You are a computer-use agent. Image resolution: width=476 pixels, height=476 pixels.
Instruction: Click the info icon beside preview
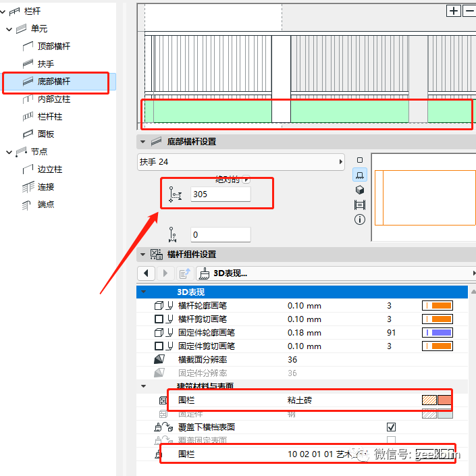click(x=360, y=219)
